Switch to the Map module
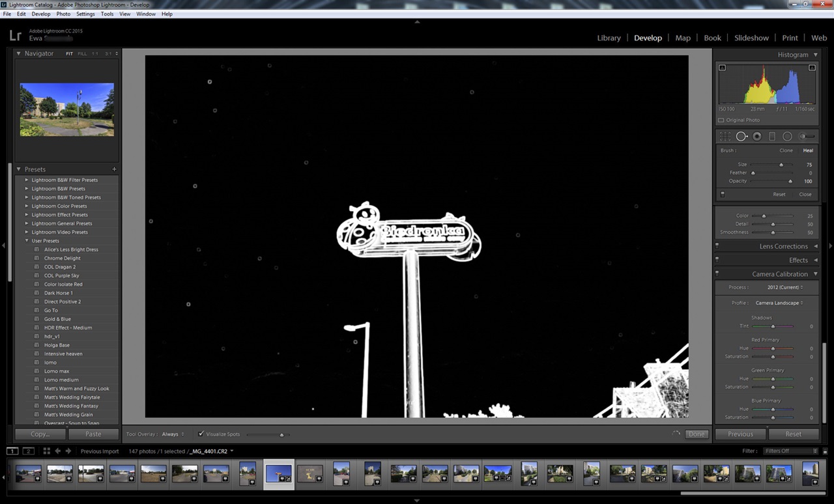 click(x=683, y=38)
